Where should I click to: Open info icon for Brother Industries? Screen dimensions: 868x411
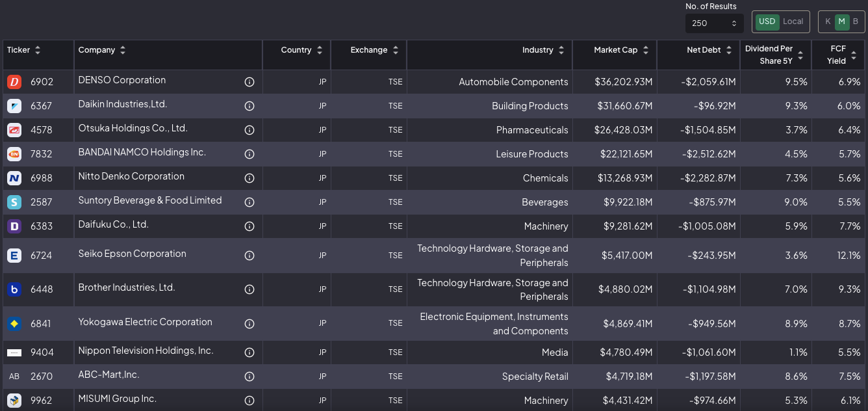coord(249,289)
